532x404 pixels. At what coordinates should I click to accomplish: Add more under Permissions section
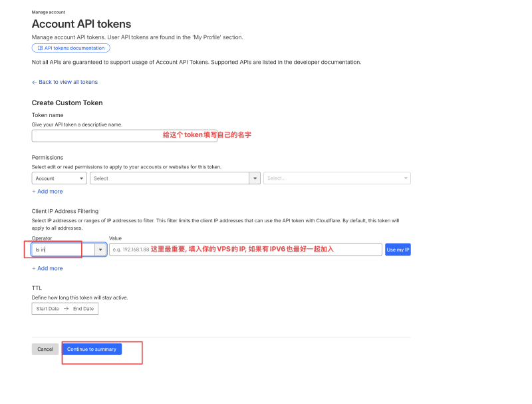[47, 192]
